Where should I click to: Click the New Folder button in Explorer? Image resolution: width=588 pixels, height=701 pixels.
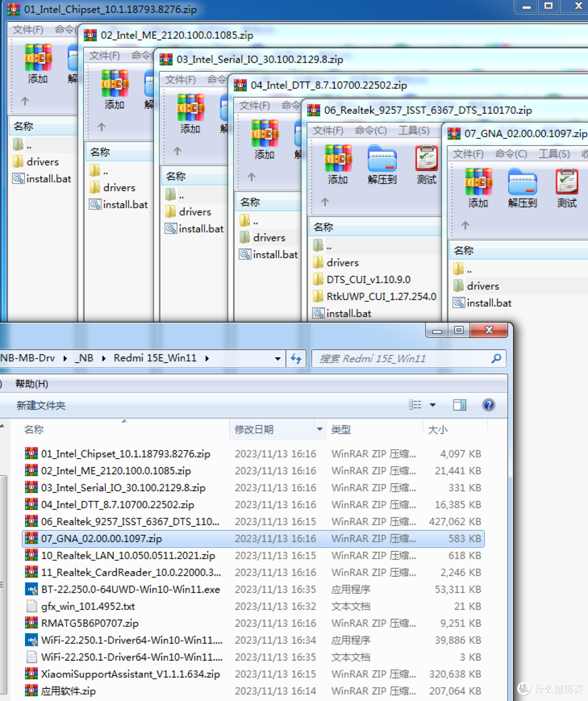(41, 405)
